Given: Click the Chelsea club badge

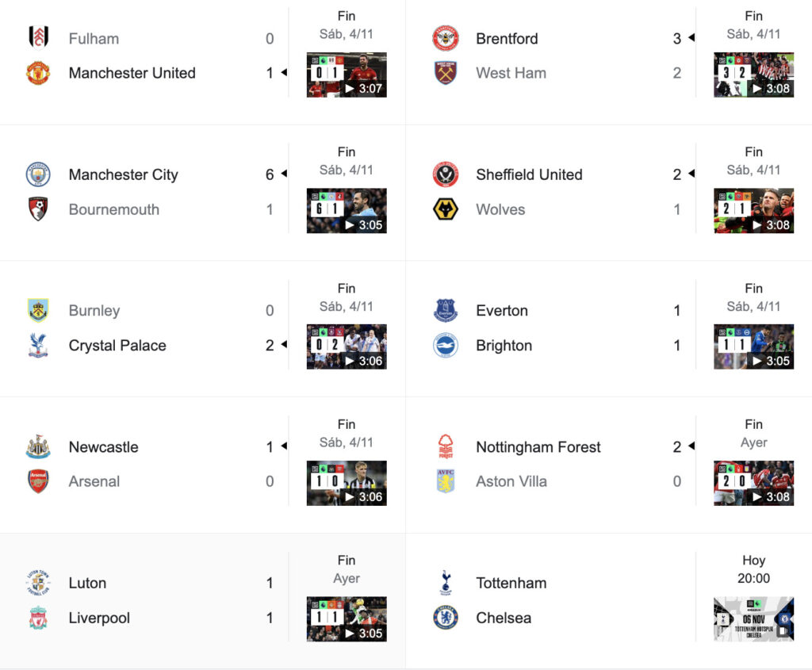Looking at the screenshot, I should tap(446, 618).
